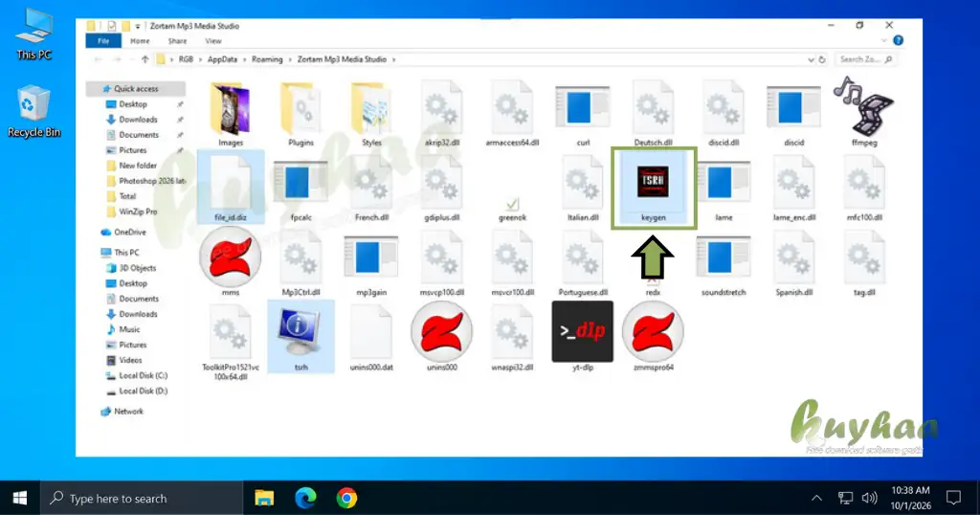Click AppData in the address breadcrumb
This screenshot has height=515, width=980.
pyautogui.click(x=222, y=59)
